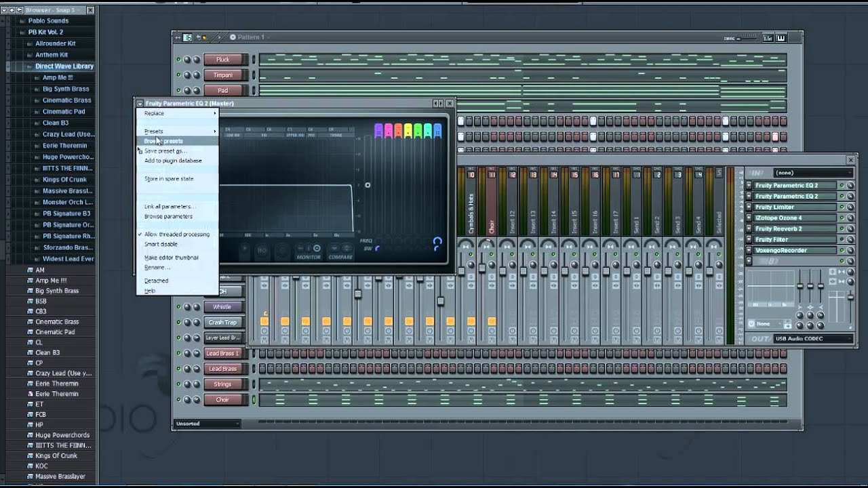868x488 pixels.
Task: Click Browse presets in the plugin menu
Action: click(177, 141)
